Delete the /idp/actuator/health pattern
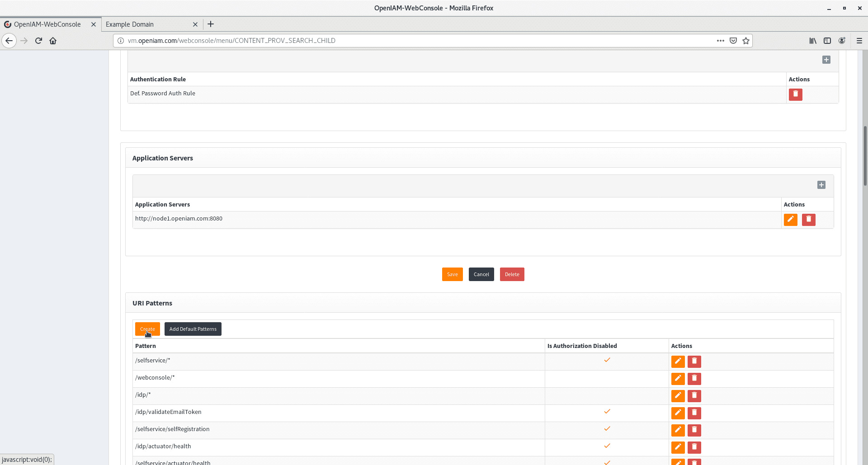Screen dimensions: 868x465 pos(694,447)
